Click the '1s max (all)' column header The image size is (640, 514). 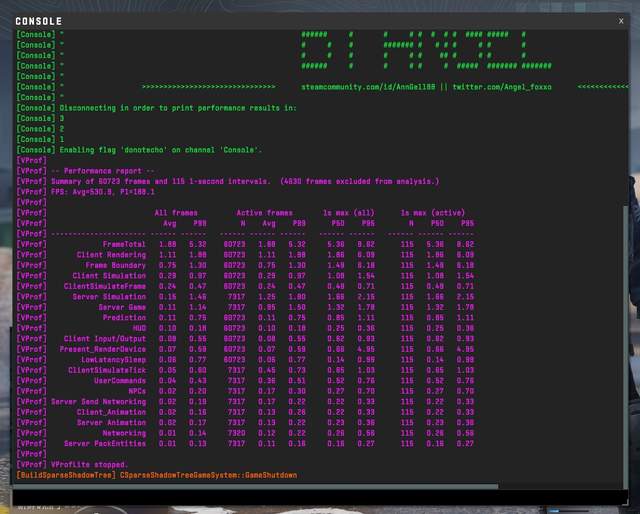click(348, 213)
